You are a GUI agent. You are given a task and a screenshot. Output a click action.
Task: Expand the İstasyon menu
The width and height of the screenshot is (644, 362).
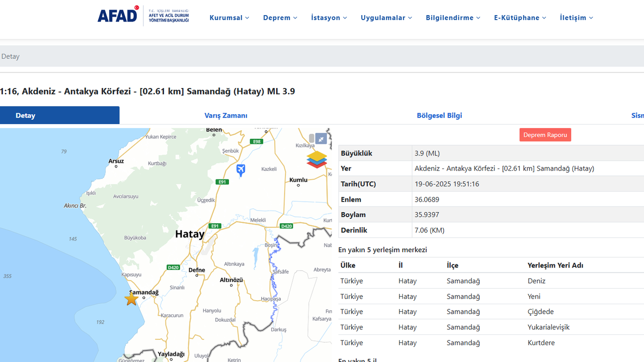coord(329,18)
